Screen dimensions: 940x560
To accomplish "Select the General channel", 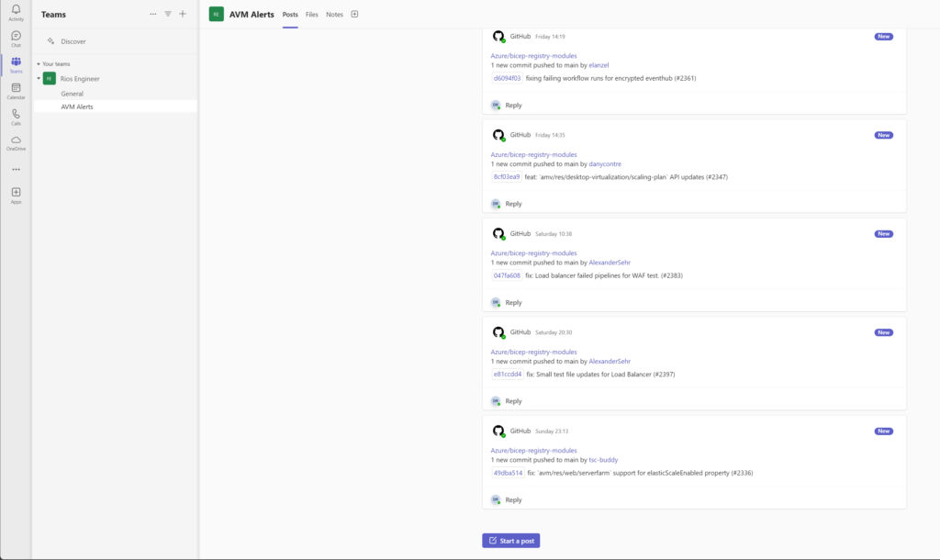I will (73, 93).
